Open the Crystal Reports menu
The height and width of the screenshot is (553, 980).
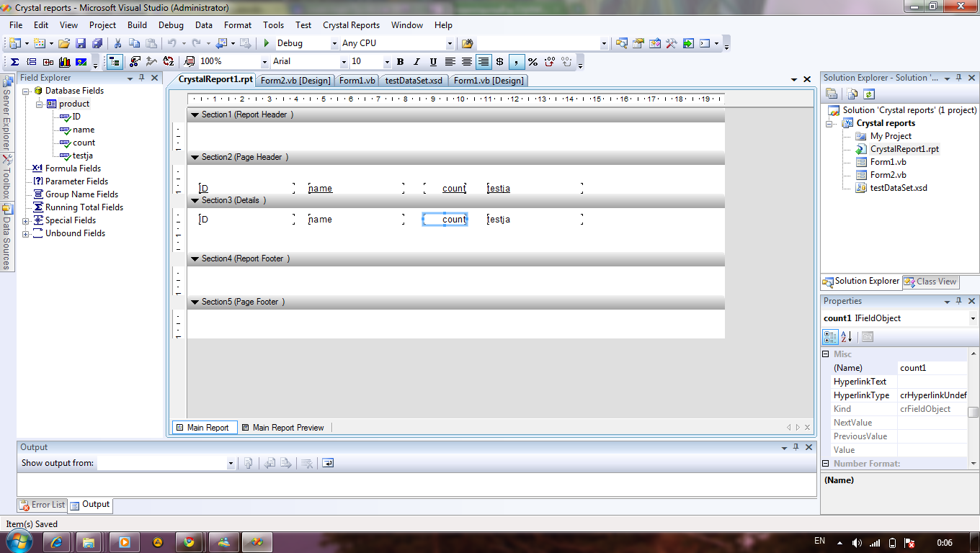coord(351,25)
